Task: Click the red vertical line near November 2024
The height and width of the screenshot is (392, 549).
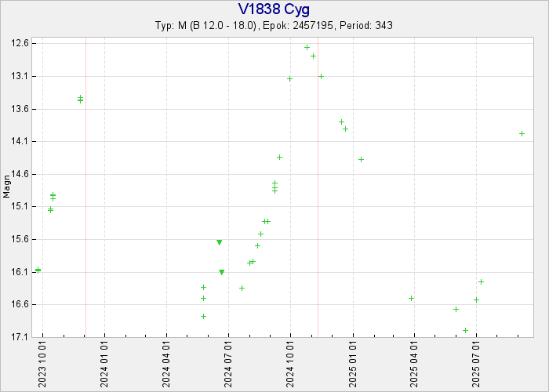Action: click(x=318, y=187)
